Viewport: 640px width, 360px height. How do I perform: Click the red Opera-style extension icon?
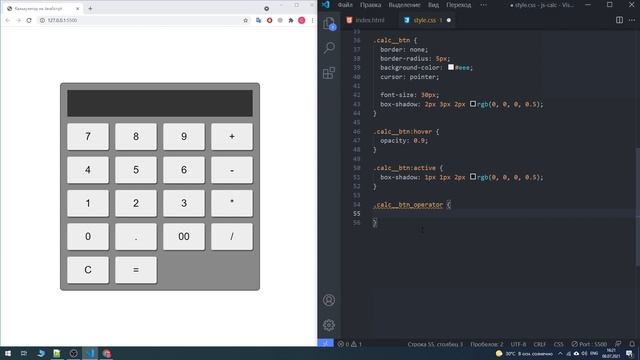pyautogui.click(x=269, y=20)
